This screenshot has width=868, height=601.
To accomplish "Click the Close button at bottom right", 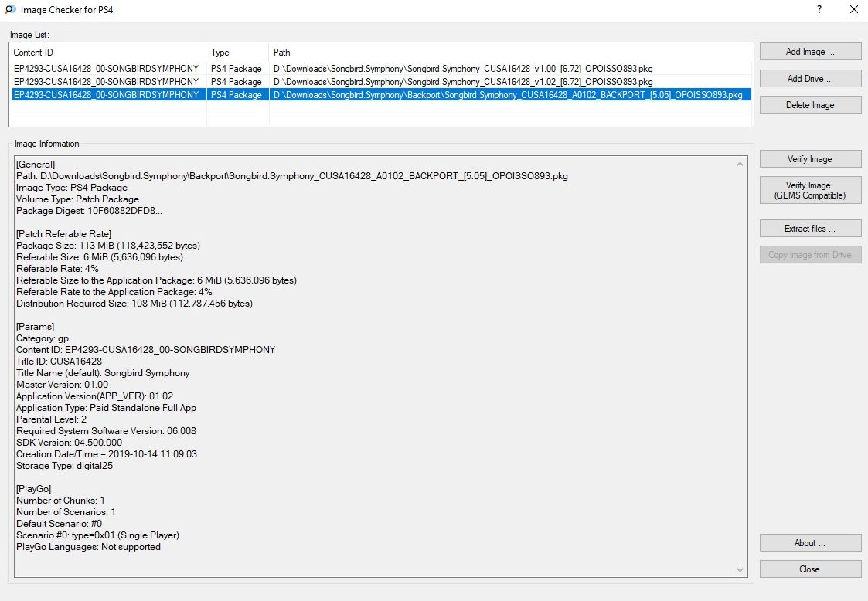I will (810, 569).
